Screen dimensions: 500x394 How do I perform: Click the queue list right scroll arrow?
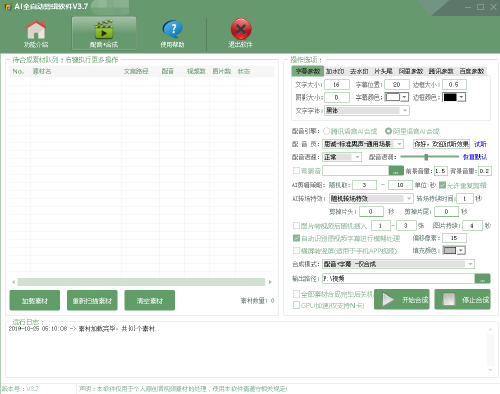click(270, 282)
